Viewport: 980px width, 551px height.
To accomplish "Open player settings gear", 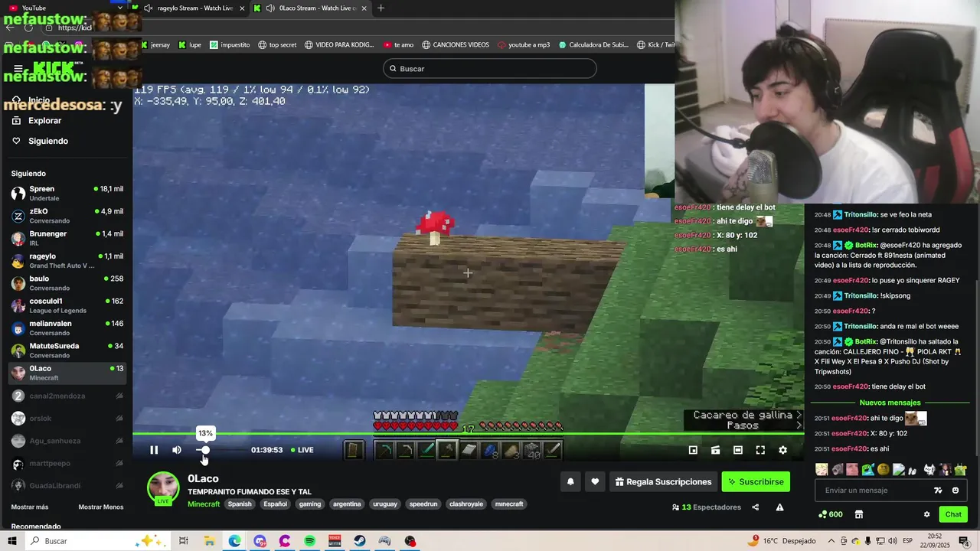I will point(782,450).
